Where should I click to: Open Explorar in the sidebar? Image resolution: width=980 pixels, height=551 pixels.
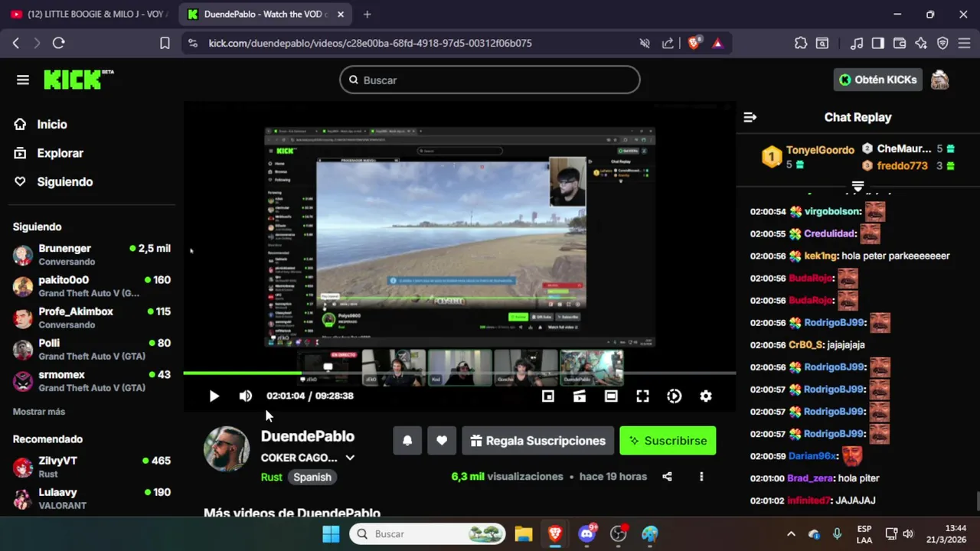point(60,153)
